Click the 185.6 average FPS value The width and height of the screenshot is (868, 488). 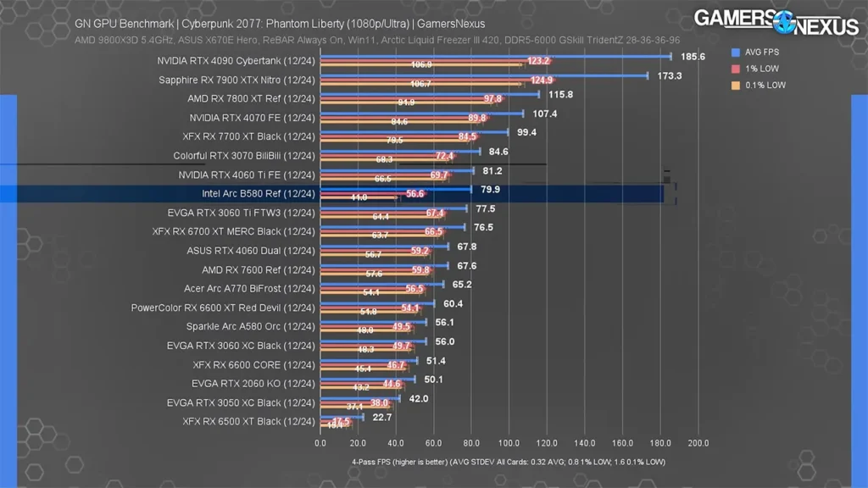pyautogui.click(x=693, y=57)
